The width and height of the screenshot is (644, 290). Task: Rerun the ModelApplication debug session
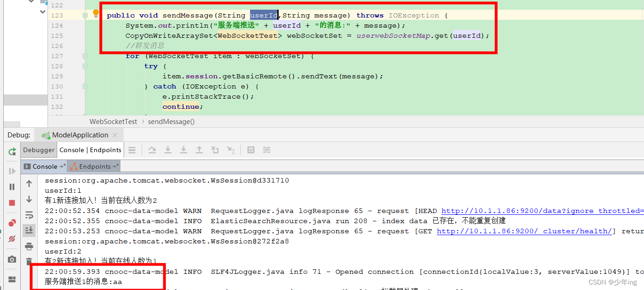12,151
